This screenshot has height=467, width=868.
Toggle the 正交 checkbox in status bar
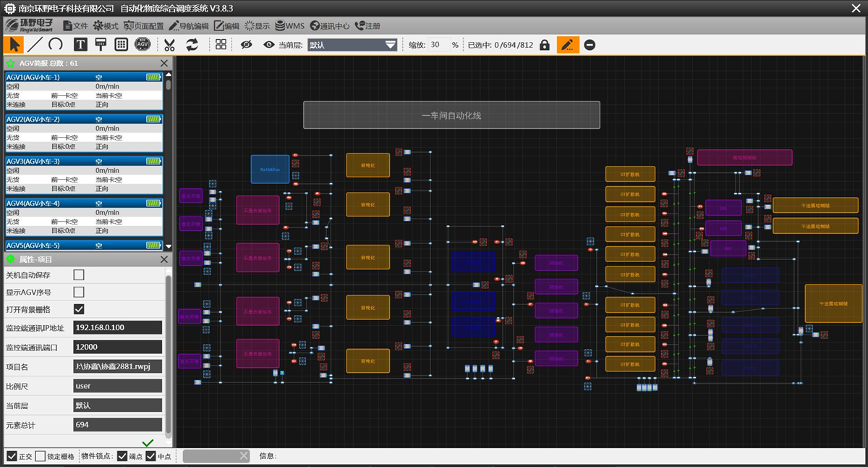pos(12,456)
